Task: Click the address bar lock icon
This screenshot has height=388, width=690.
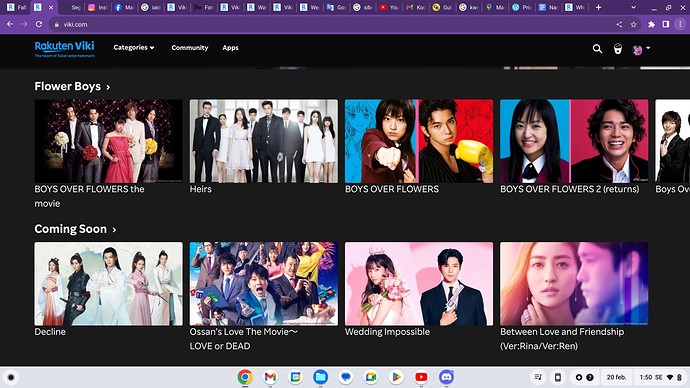Action: 56,25
